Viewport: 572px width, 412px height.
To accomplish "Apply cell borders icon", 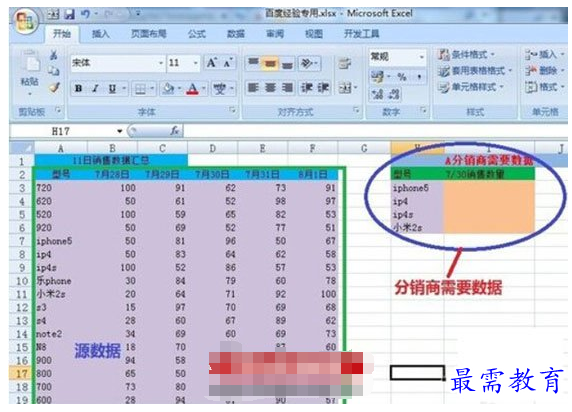I will pos(140,89).
